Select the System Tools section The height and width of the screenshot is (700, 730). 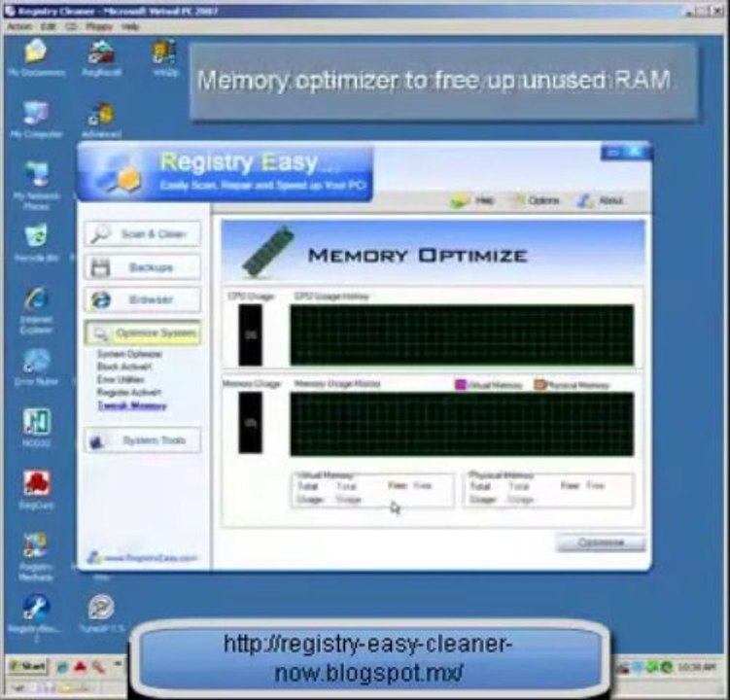pyautogui.click(x=143, y=440)
